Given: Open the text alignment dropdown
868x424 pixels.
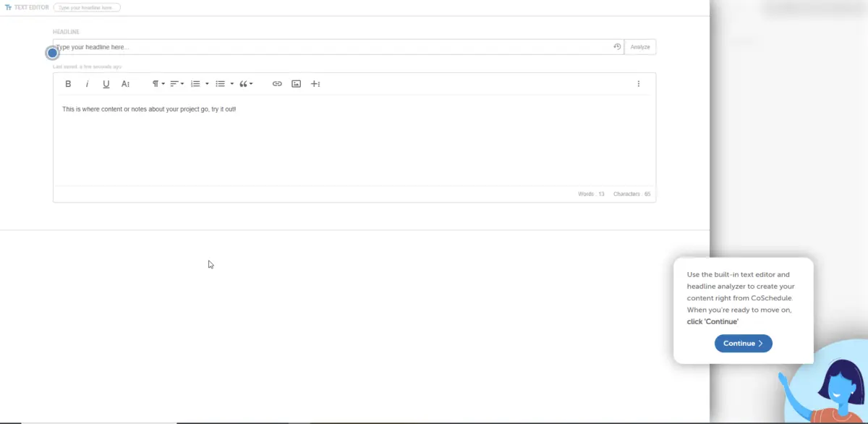Looking at the screenshot, I should 177,84.
